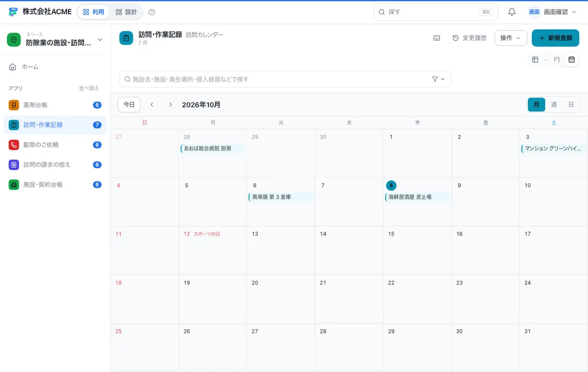Switch to 設計 mode
This screenshot has height=372, width=588.
126,12
